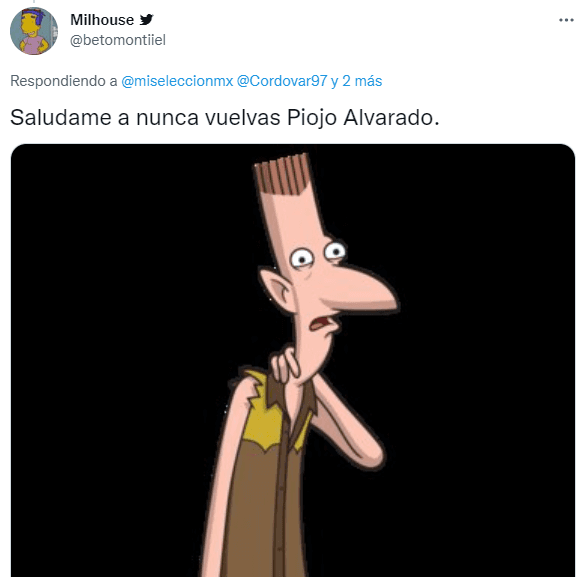Click the Twitter bird icon beside Milhouse
Viewport: 583px width, 577px height.
click(x=146, y=19)
